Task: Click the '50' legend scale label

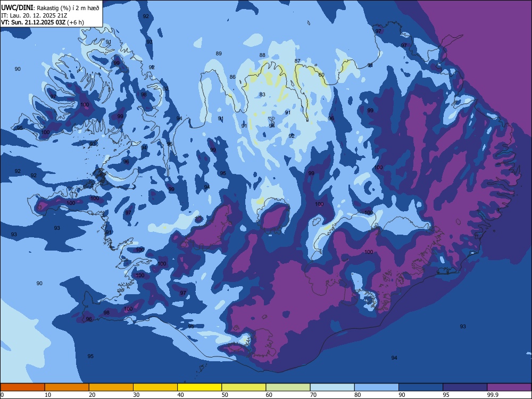Action: tap(225, 395)
